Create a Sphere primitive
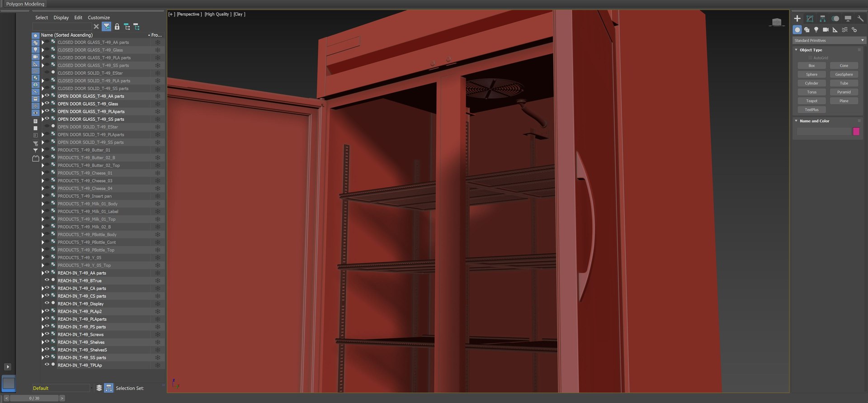 (x=811, y=74)
